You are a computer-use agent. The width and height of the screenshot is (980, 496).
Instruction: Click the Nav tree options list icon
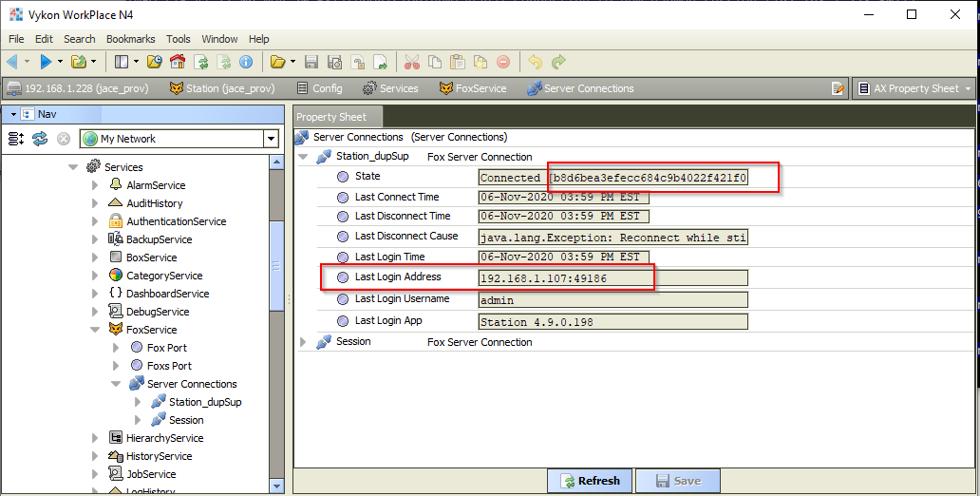16,138
